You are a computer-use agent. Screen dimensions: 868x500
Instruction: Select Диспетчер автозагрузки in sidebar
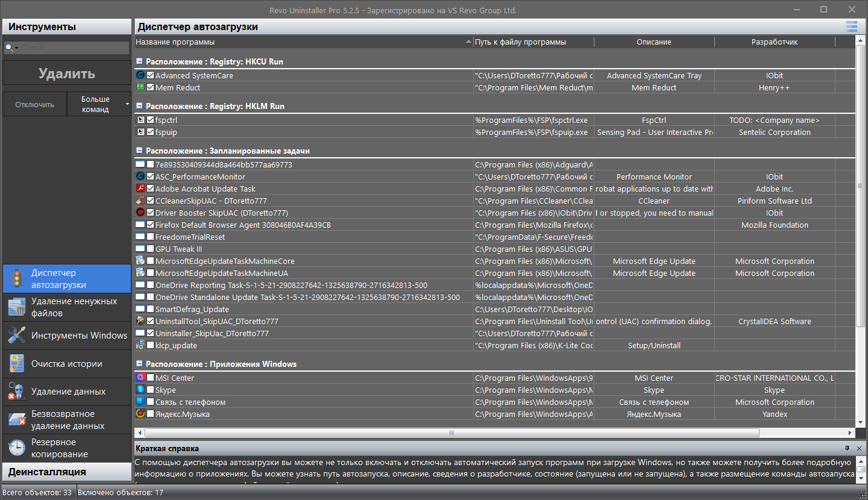pos(67,279)
